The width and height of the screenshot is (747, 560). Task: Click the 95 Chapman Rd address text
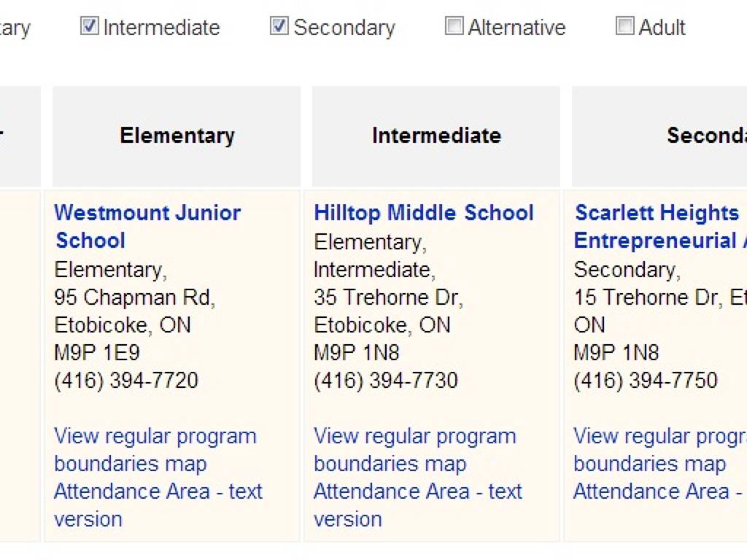tap(134, 297)
